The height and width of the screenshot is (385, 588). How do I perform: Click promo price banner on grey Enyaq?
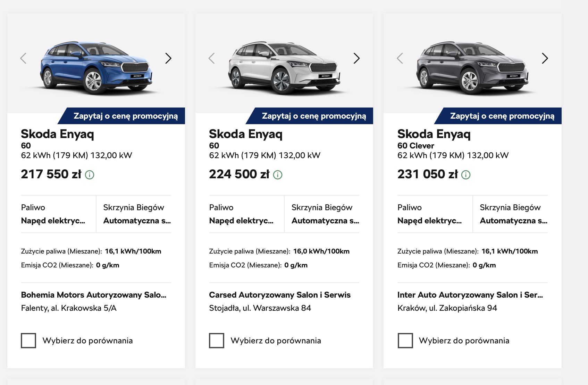(498, 116)
